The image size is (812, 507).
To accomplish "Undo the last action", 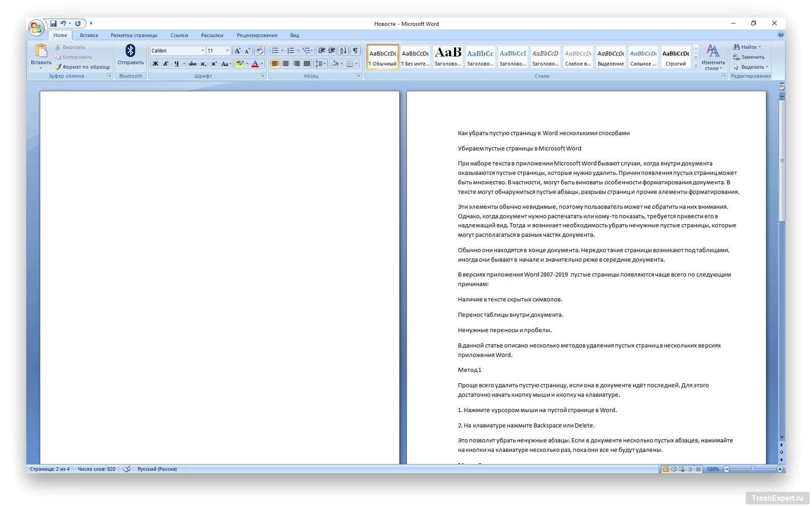I will pyautogui.click(x=63, y=23).
